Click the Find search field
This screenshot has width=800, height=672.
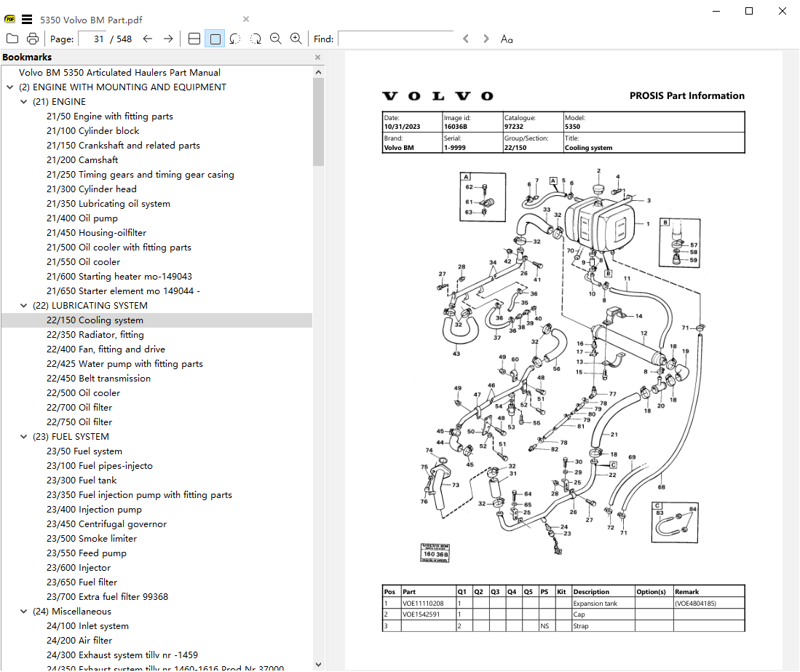[396, 39]
